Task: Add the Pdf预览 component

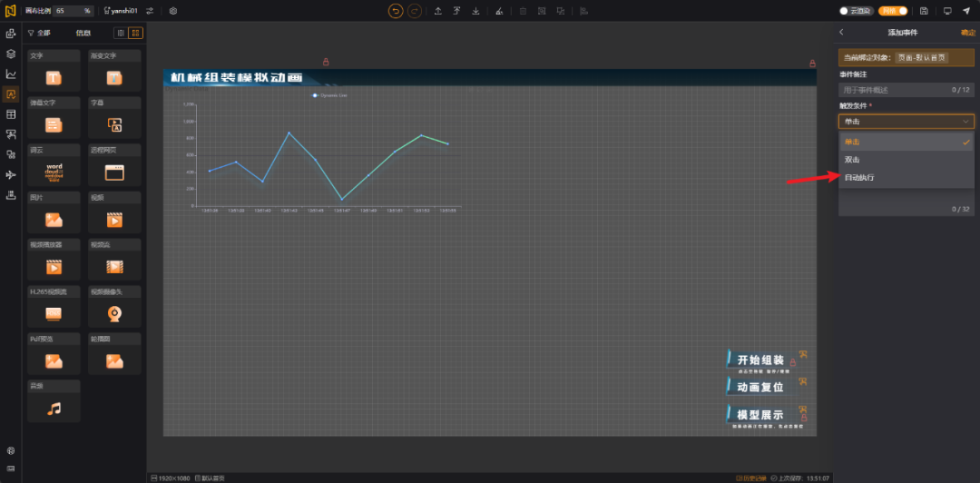Action: pos(54,354)
